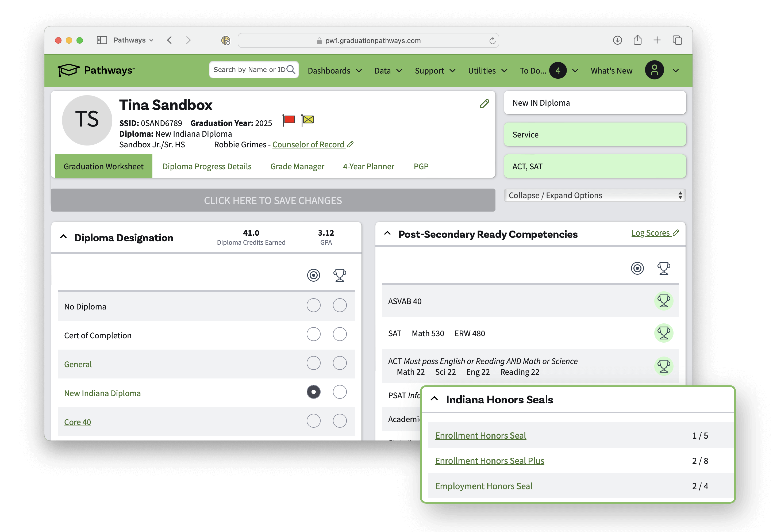Click the pencil next to Counselor of Record
This screenshot has width=773, height=532.
pos(350,144)
